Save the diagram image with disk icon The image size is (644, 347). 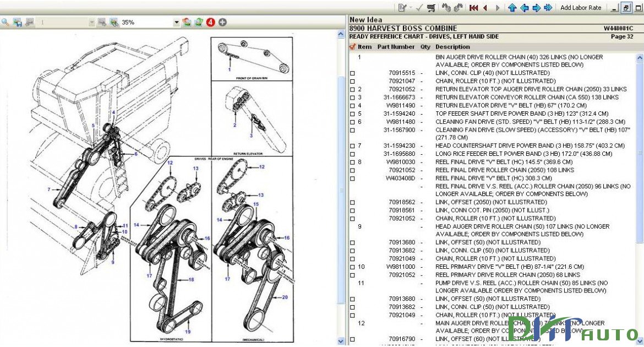click(17, 22)
